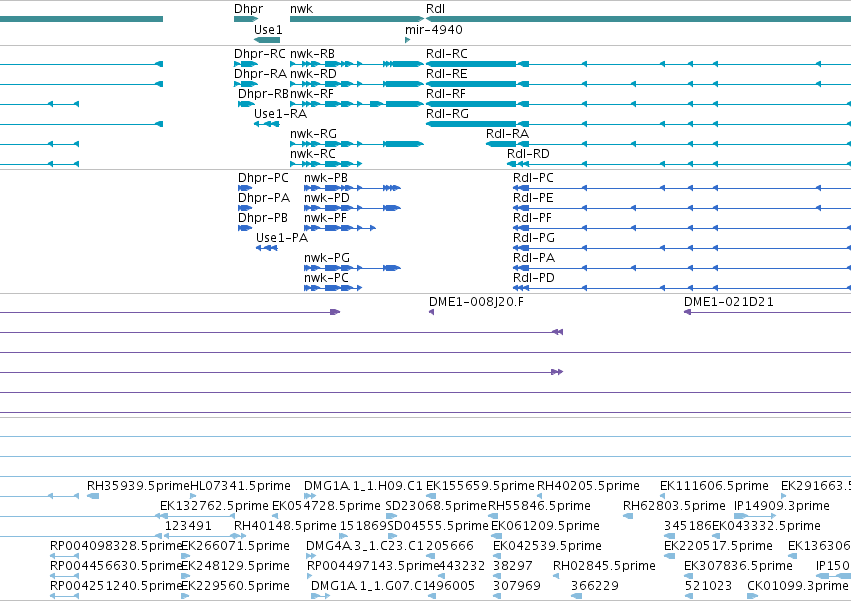Choose the Rdl-PC protein label

(x=533, y=178)
